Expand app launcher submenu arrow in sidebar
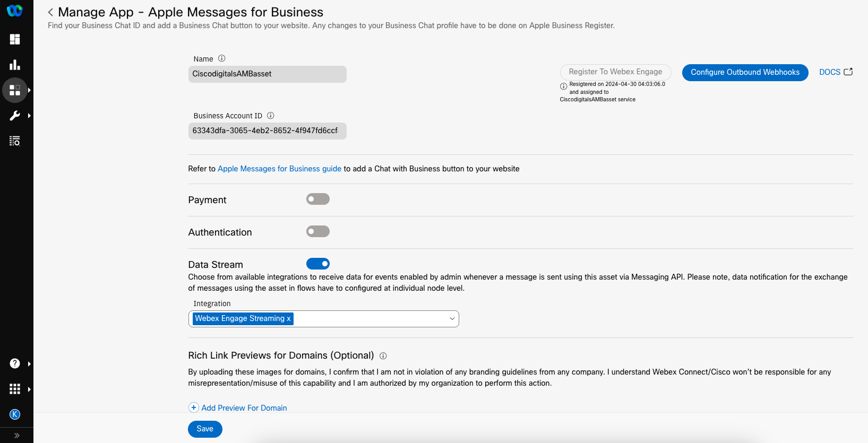Image resolution: width=868 pixels, height=443 pixels. click(29, 389)
